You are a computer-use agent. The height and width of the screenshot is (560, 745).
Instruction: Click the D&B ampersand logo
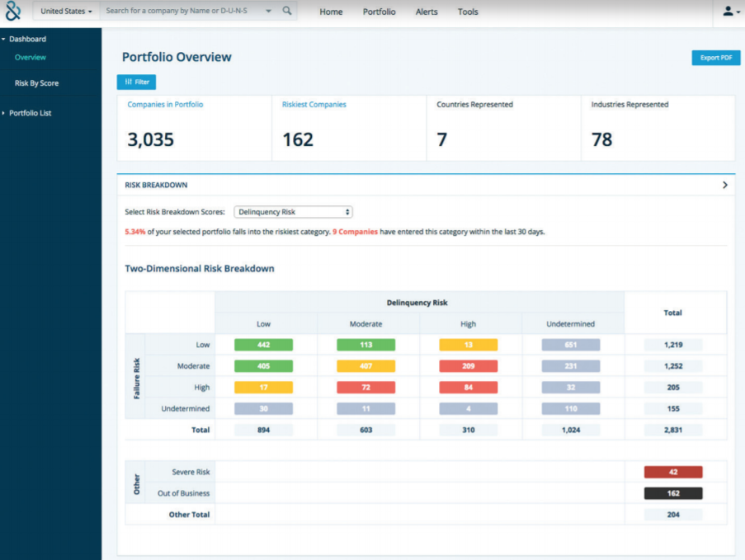[12, 12]
